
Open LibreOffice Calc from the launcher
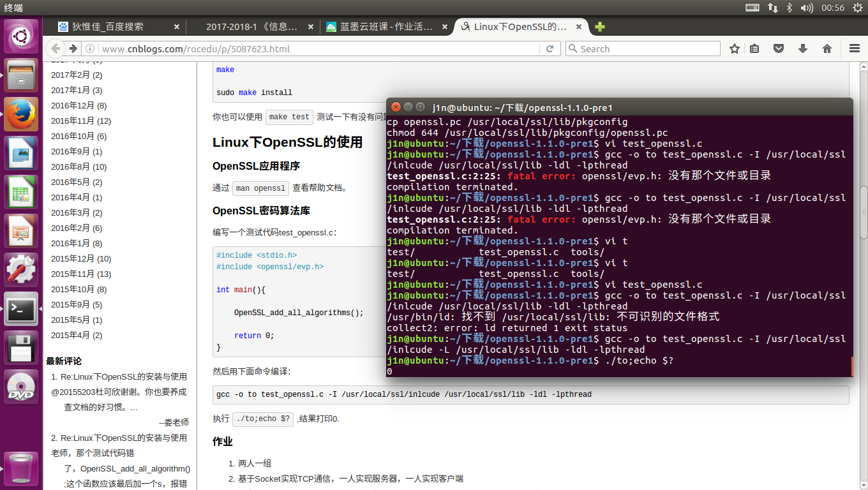(x=21, y=192)
